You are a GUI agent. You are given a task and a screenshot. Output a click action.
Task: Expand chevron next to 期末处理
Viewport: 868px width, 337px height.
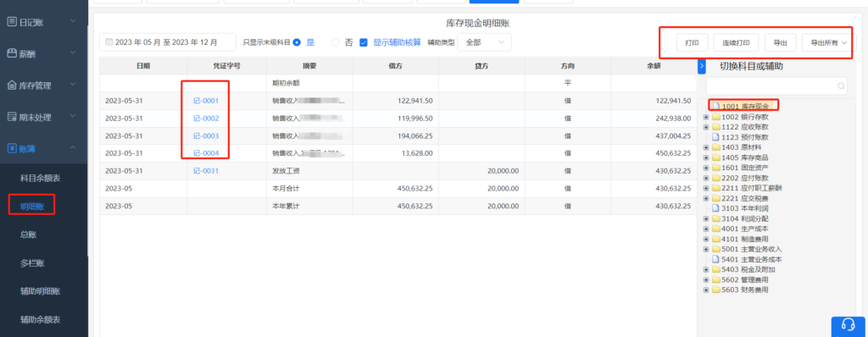[73, 117]
